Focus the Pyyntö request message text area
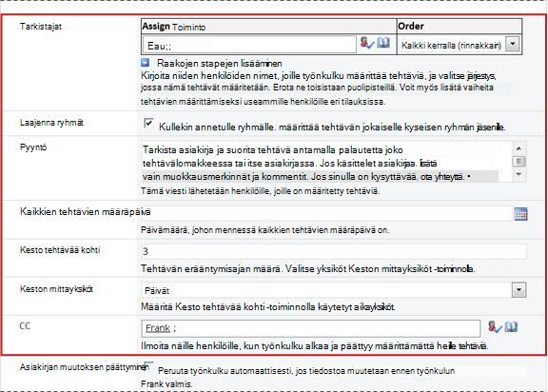 [x=326, y=162]
